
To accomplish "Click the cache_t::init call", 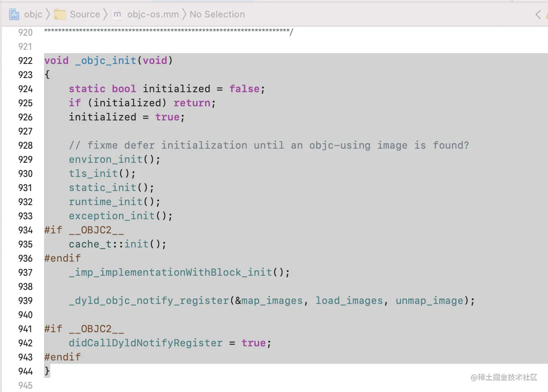I will pos(118,244).
